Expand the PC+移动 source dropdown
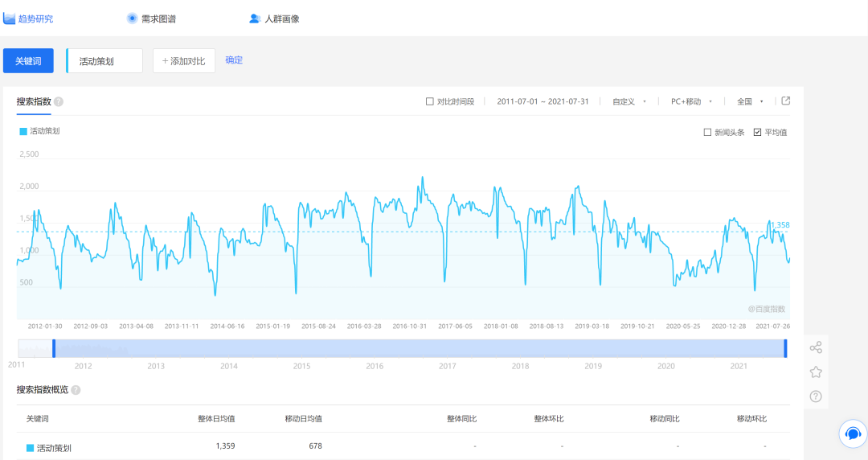The width and height of the screenshot is (868, 460). click(x=691, y=101)
